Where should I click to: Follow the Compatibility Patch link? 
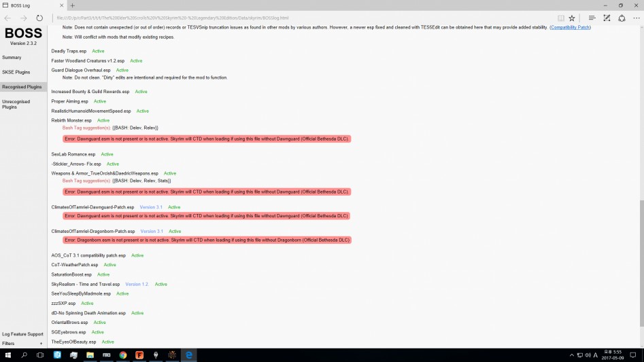coord(570,27)
